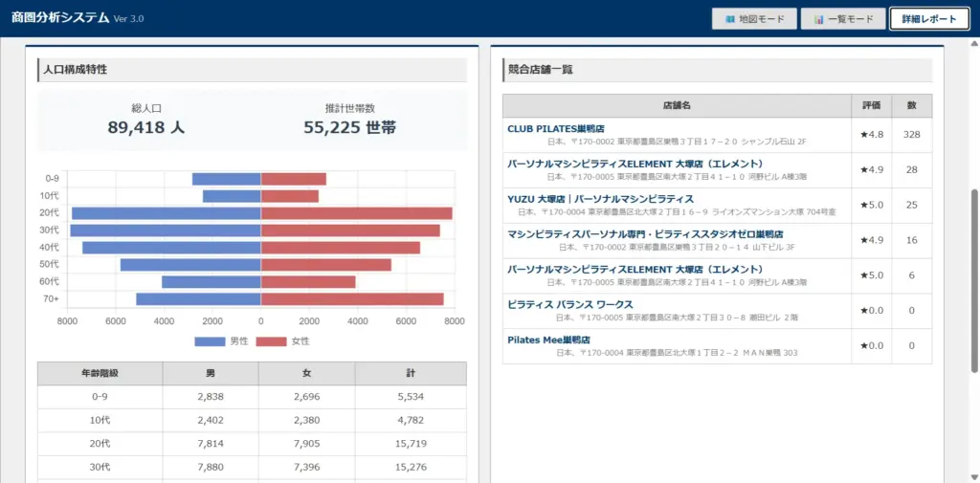
Task: Click total cell 5,534
Action: [411, 397]
